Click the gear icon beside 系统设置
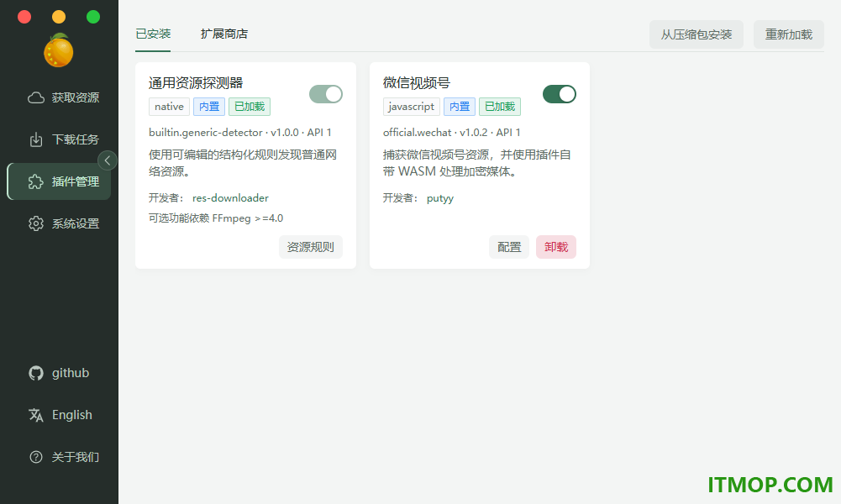The width and height of the screenshot is (841, 504). point(36,223)
